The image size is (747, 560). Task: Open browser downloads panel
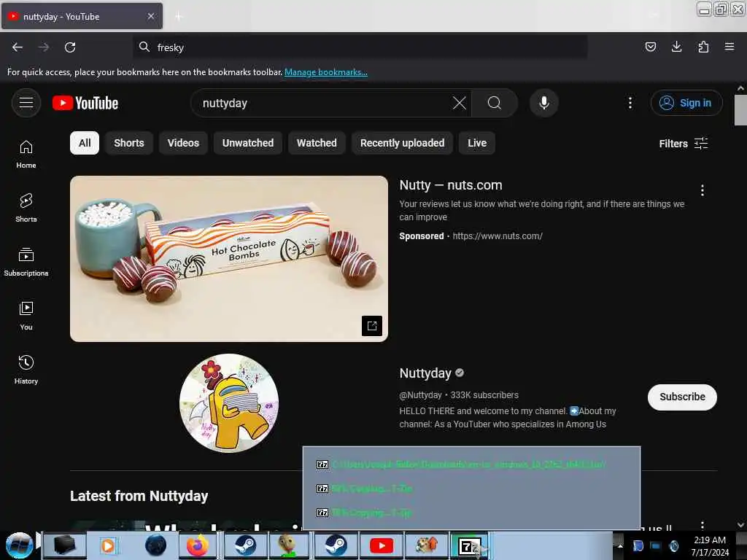tap(676, 47)
